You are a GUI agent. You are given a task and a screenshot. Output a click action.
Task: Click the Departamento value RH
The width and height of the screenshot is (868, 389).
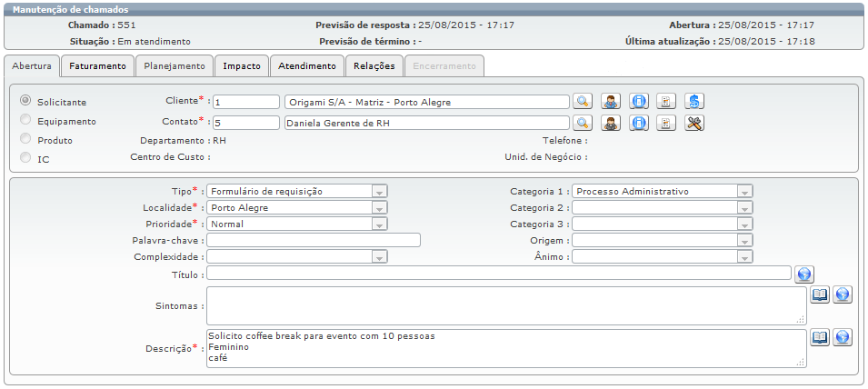click(x=219, y=141)
